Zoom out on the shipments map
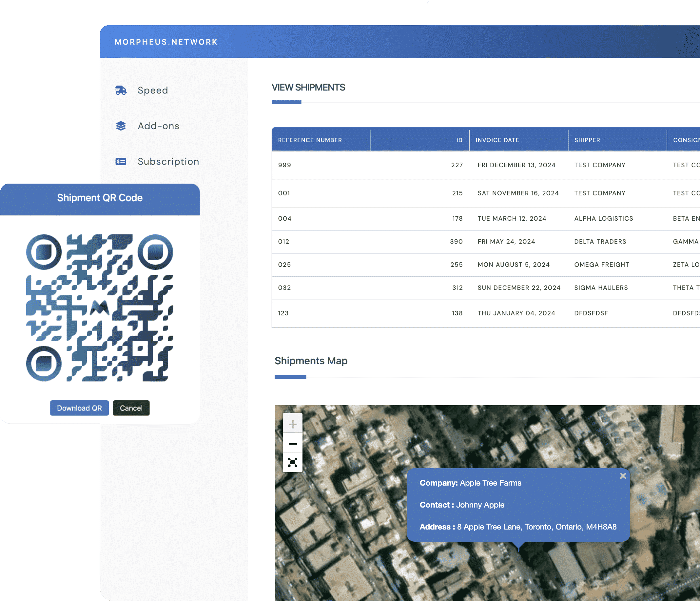This screenshot has height=601, width=700. pos(293,444)
